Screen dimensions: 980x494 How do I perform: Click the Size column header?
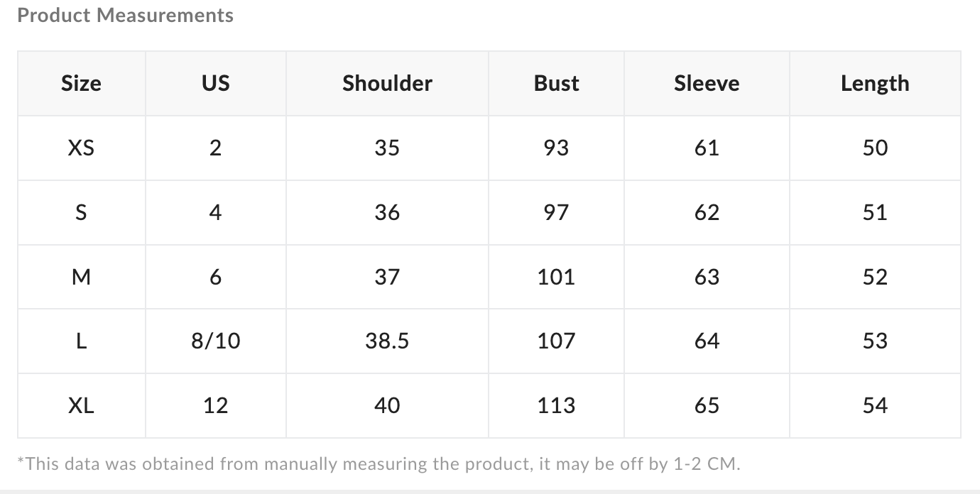81,84
